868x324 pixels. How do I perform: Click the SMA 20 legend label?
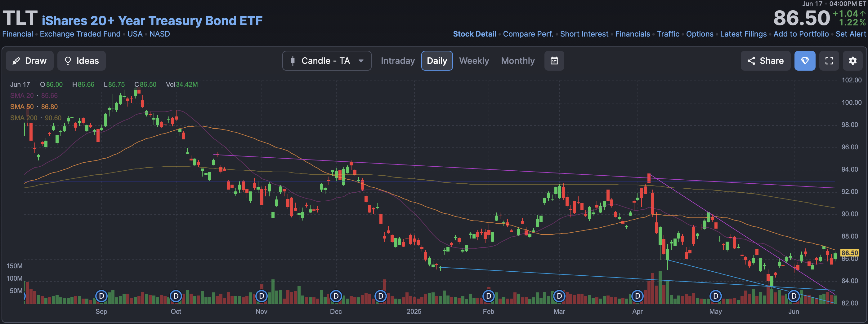tap(22, 95)
